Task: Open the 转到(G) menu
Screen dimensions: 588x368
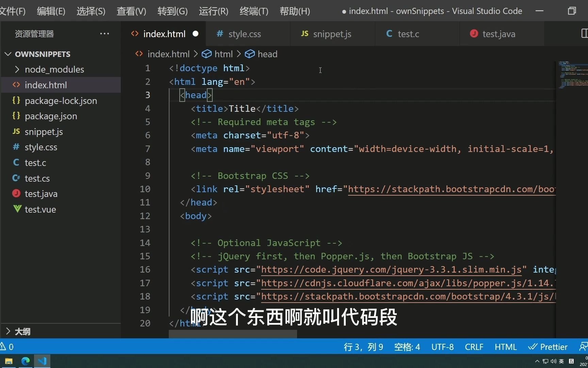Action: point(173,11)
